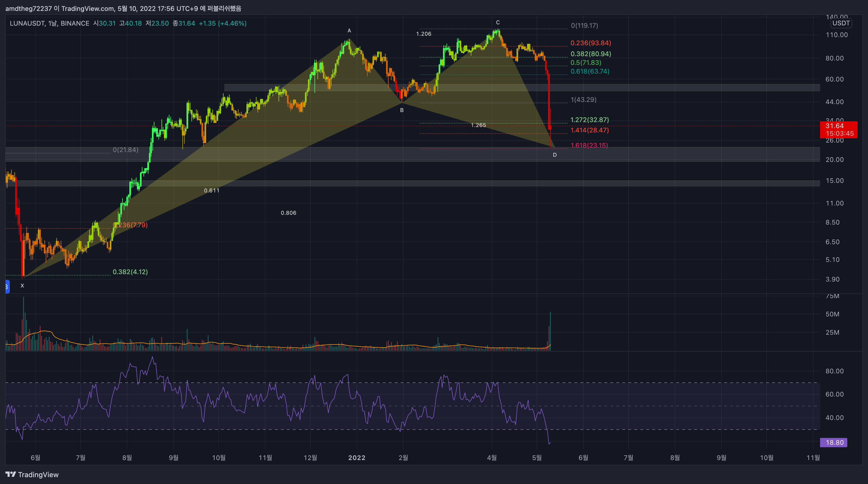Click the 5월 month marker on time axis

coord(537,458)
